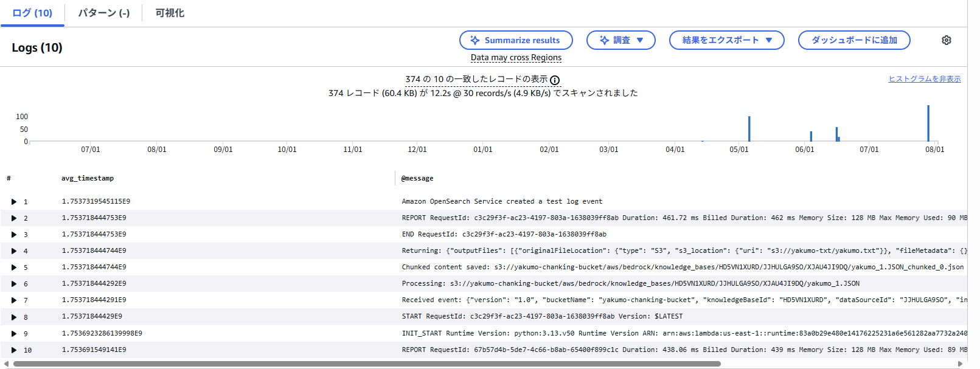
Task: Click the scrollbar right arrow
Action: [x=961, y=364]
